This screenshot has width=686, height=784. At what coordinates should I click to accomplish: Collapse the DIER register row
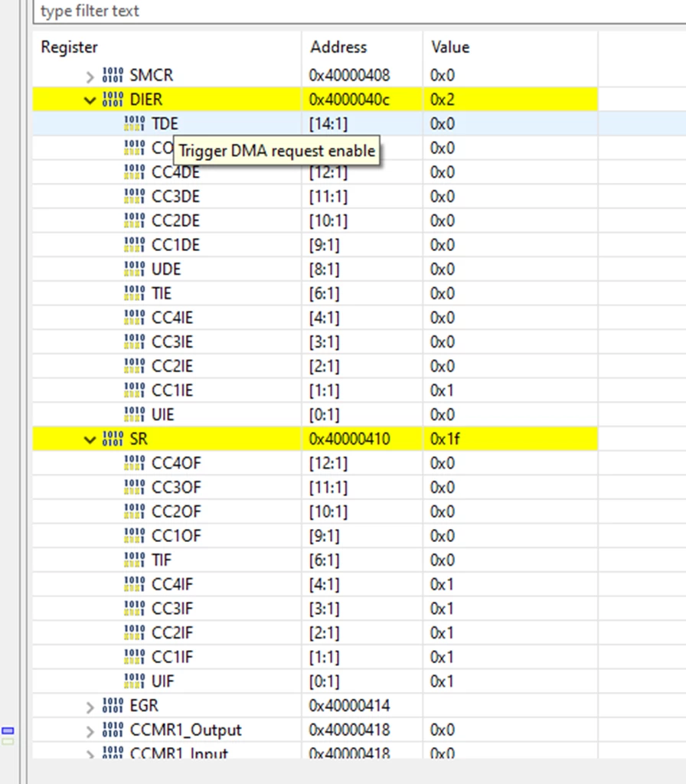90,100
